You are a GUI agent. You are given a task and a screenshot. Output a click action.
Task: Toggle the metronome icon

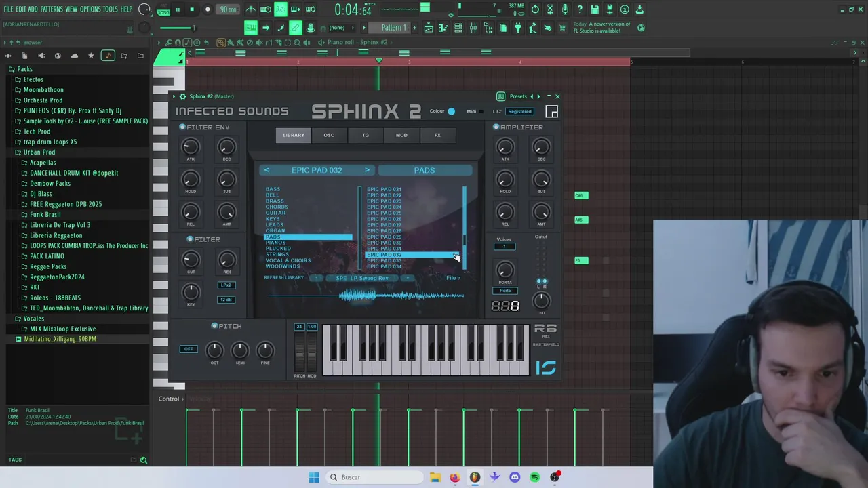(x=251, y=9)
